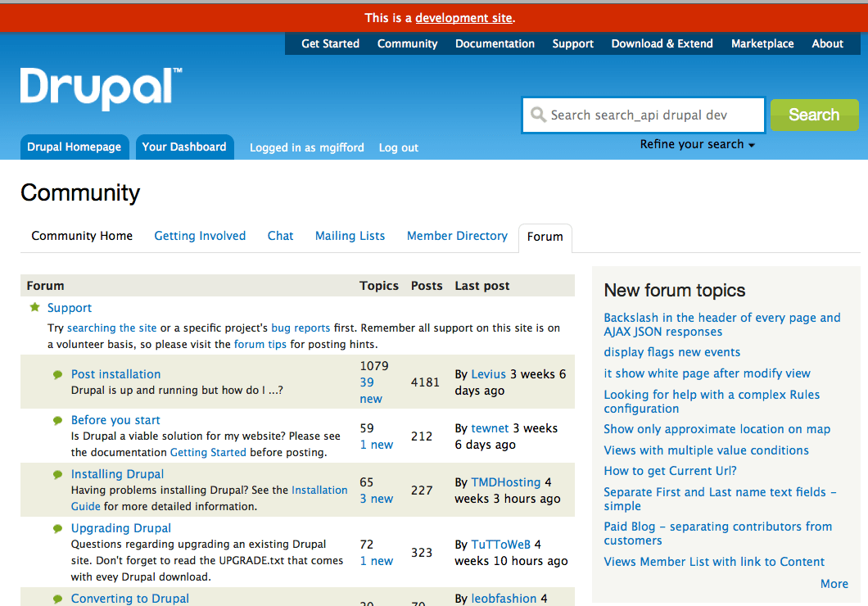This screenshot has height=606, width=868.
Task: Click the speech bubble icon for Installing Drupal
Action: tap(57, 475)
